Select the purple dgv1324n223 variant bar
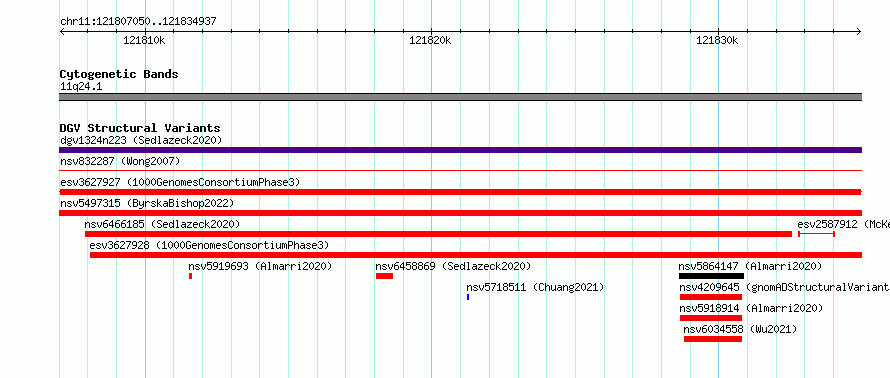The width and height of the screenshot is (890, 378). coord(460,150)
